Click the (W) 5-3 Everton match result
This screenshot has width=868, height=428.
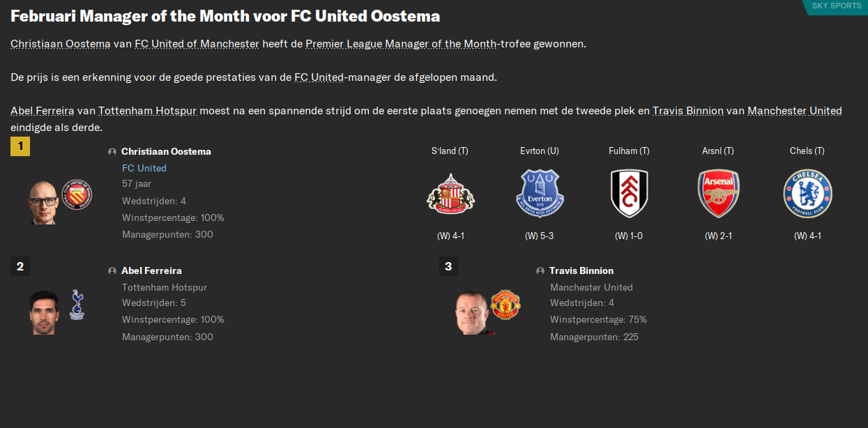point(539,236)
